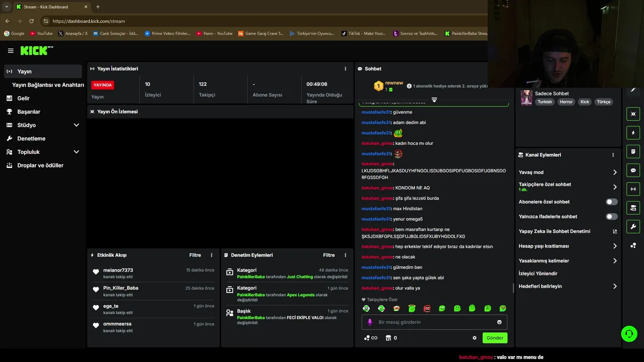The height and width of the screenshot is (362, 644).
Task: Click the Türkçe language tag
Action: [604, 102]
